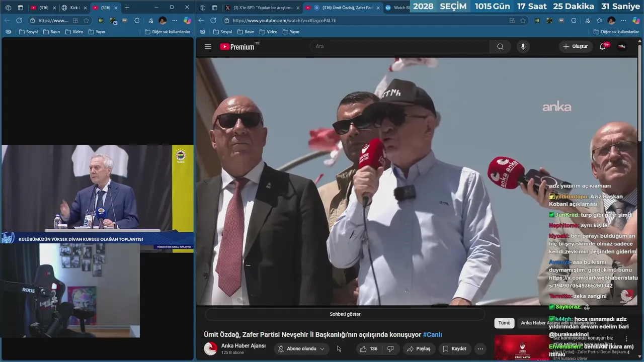The height and width of the screenshot is (362, 644).
Task: Select Anka Haber Ajansı adlı yükleyiciden chip
Action: click(558, 323)
